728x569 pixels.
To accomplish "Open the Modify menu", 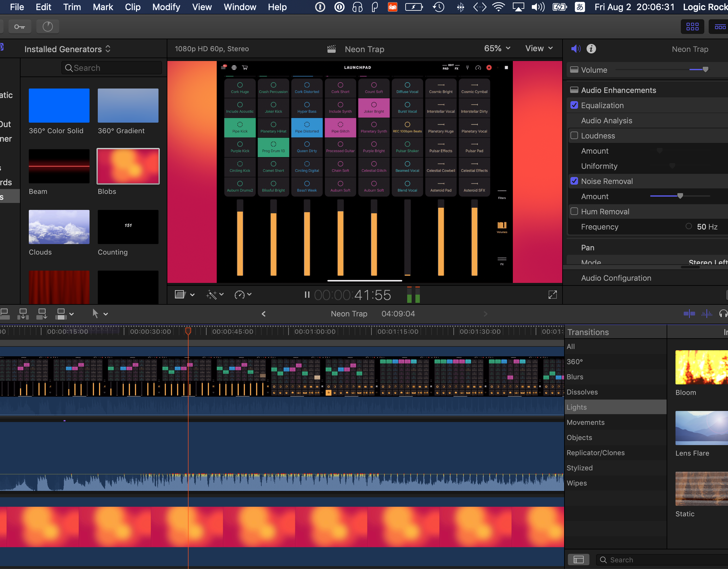I will (x=166, y=7).
